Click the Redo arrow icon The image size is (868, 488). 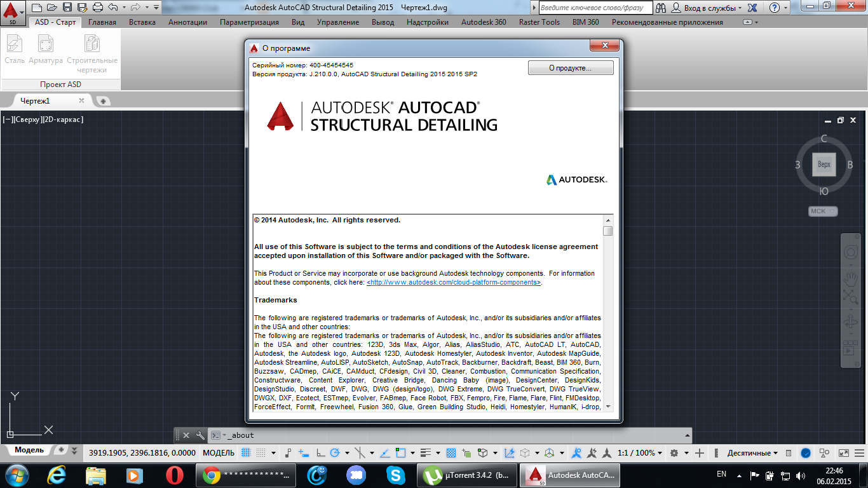pos(135,8)
